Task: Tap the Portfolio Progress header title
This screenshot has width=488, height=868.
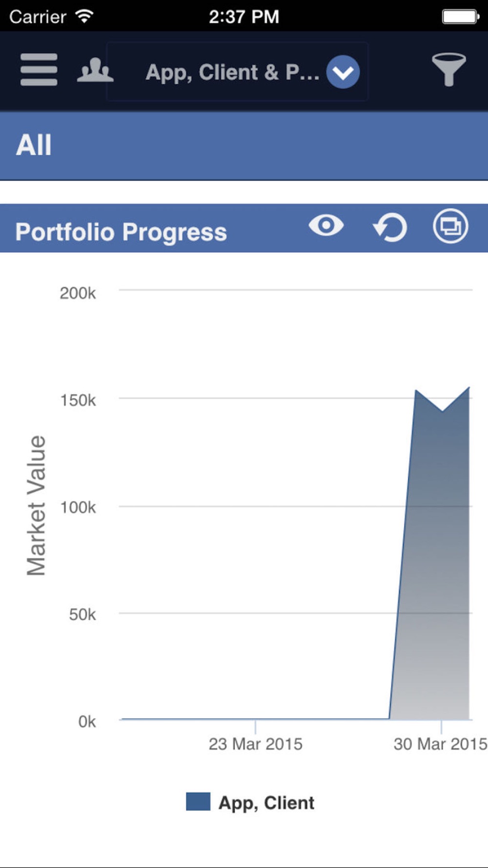Action: point(121,232)
